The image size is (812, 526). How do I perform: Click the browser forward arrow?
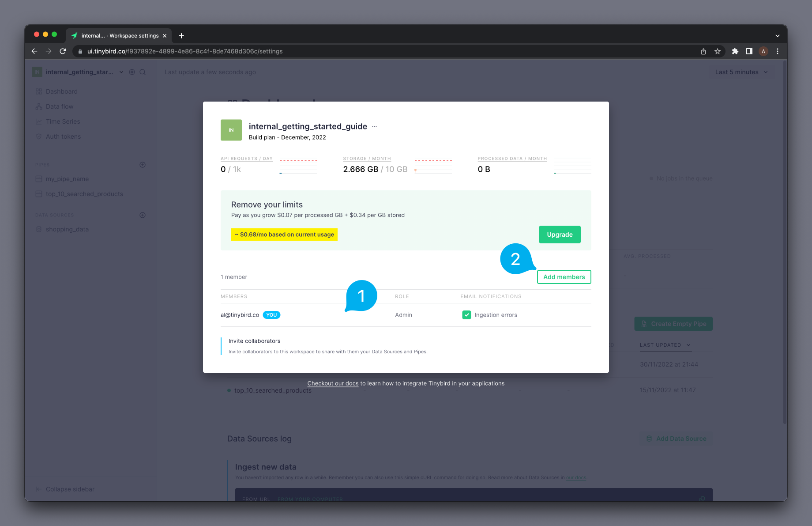coord(49,51)
